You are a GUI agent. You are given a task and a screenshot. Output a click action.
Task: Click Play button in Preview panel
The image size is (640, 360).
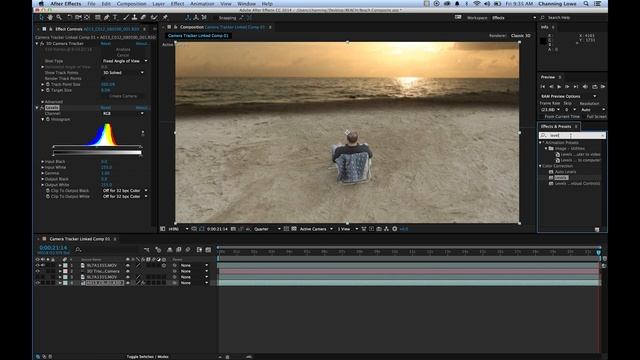[x=559, y=87]
